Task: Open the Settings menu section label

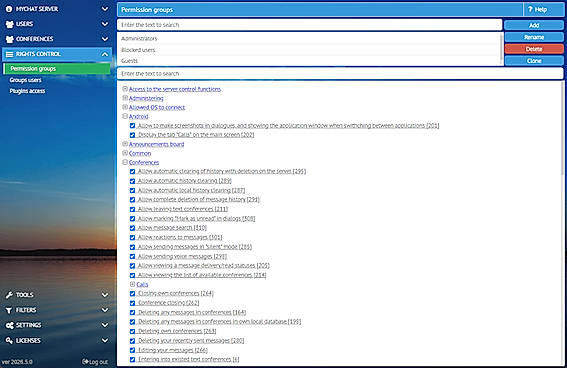Action: (x=29, y=325)
